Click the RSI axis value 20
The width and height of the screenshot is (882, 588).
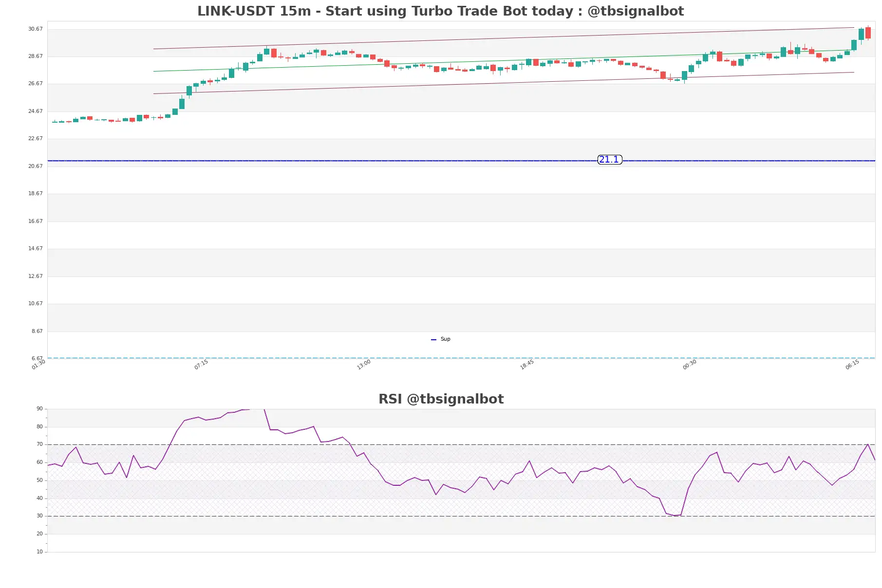click(39, 534)
